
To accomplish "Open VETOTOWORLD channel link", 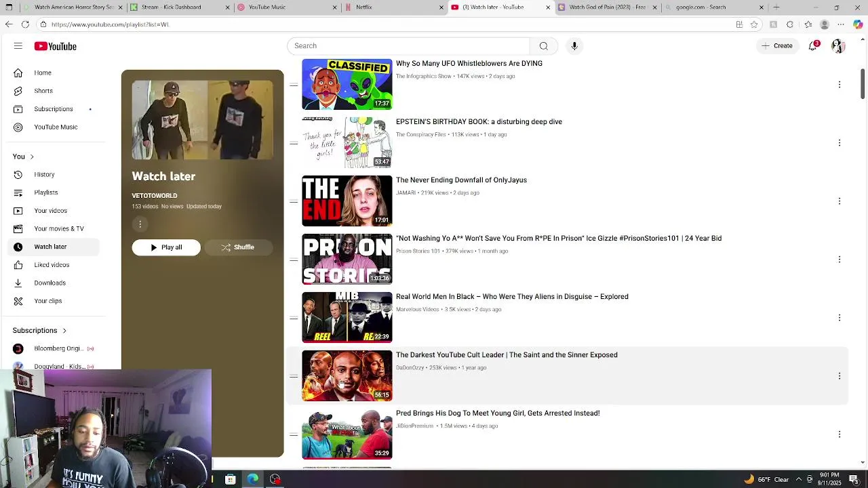I will click(155, 196).
